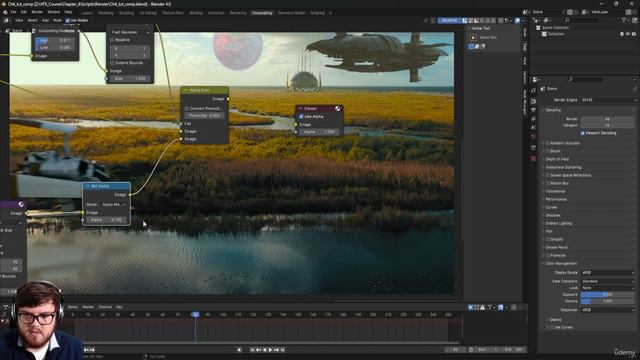Click the Alpha value field in Viewer node

pos(320,132)
